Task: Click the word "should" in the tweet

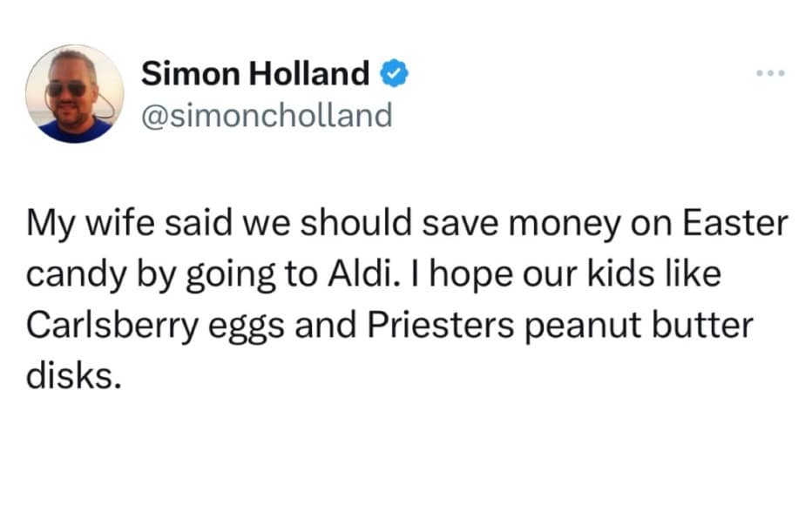Action: pos(354,225)
